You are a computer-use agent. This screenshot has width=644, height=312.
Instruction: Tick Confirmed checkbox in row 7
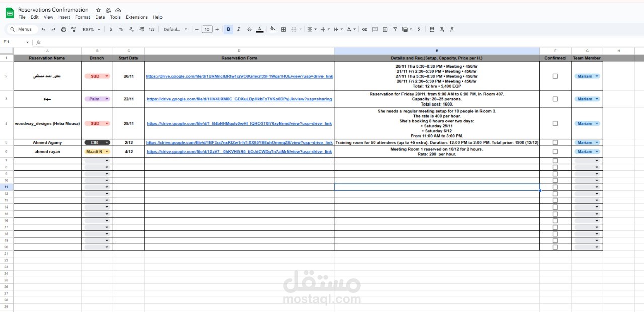pyautogui.click(x=555, y=160)
